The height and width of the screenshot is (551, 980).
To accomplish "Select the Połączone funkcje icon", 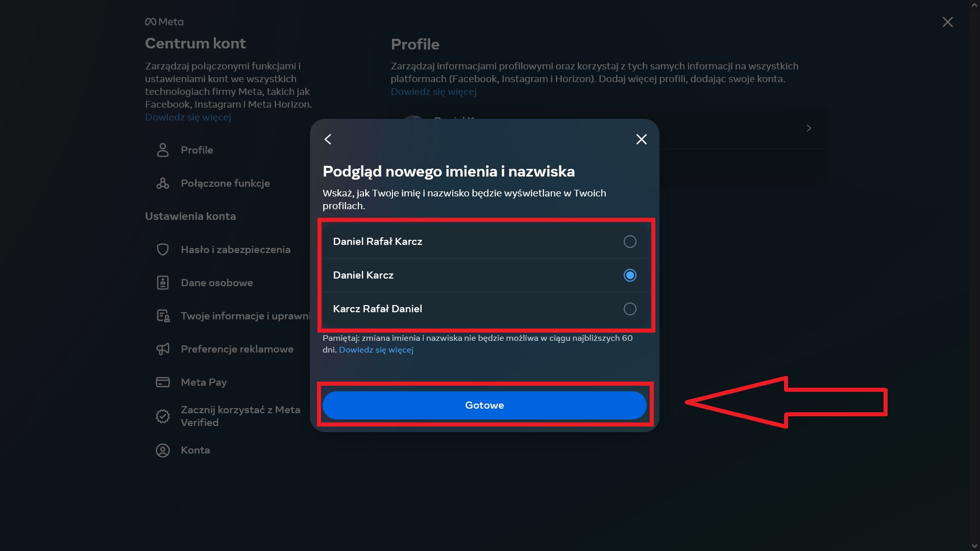I will (x=162, y=183).
